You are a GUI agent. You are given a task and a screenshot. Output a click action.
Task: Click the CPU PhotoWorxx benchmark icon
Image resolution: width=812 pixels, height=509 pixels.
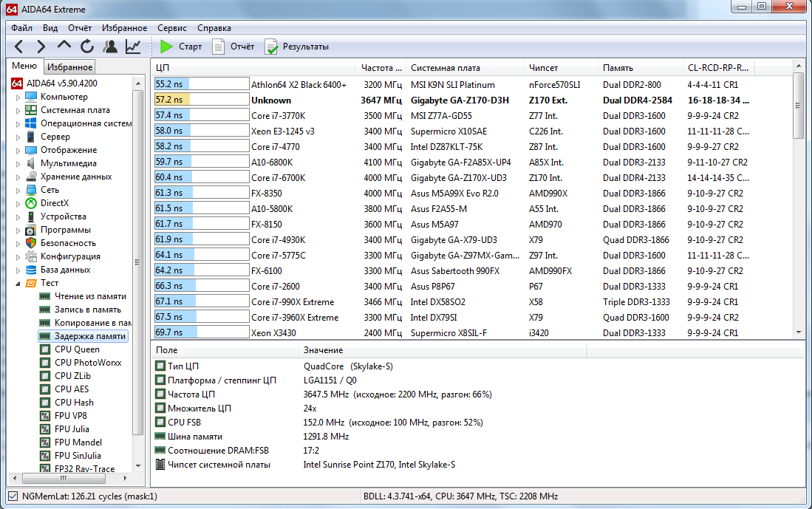click(x=45, y=363)
